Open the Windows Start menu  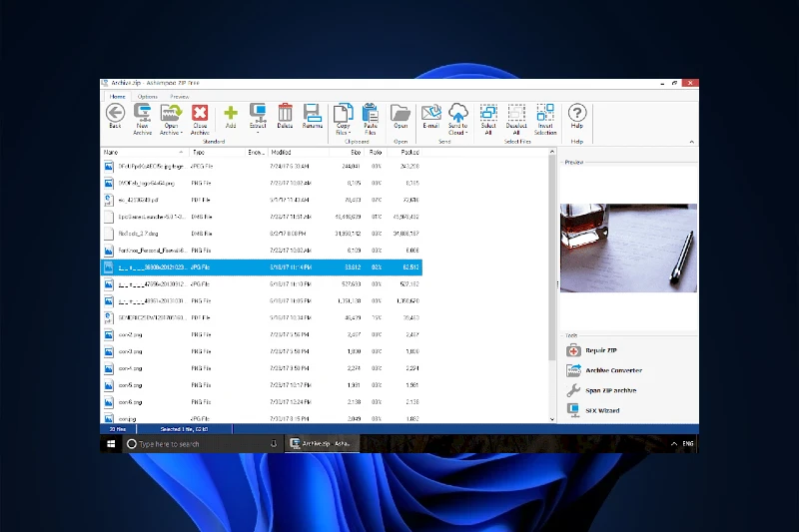pos(111,444)
